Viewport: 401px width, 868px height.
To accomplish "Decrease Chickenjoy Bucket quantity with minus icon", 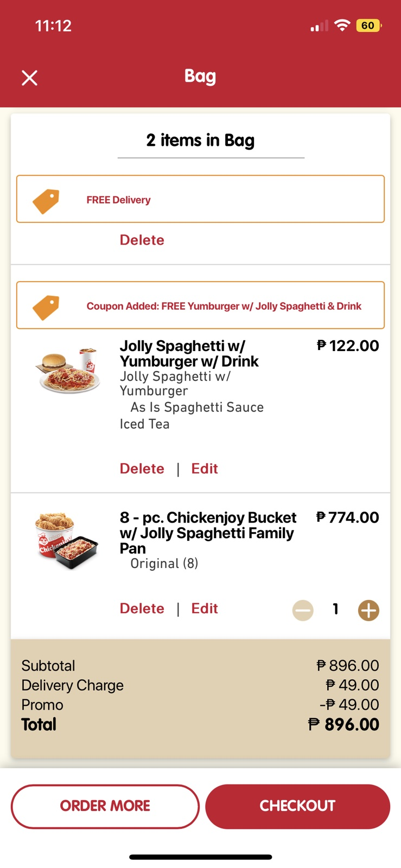I will coord(303,610).
